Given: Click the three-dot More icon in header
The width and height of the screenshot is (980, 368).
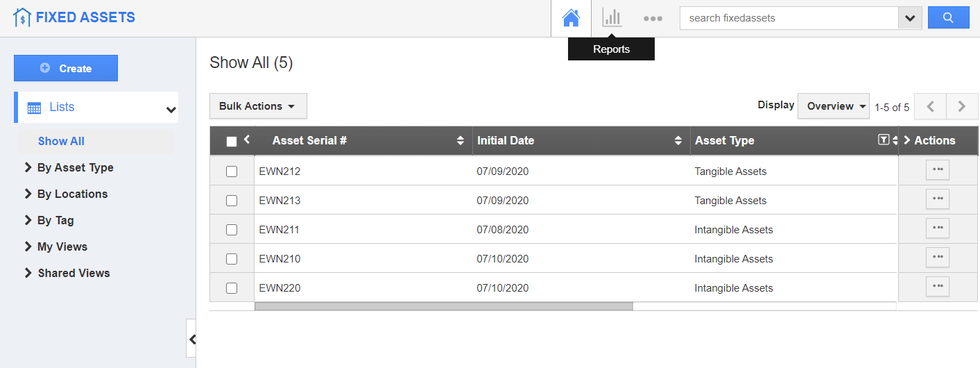Looking at the screenshot, I should pos(653,19).
